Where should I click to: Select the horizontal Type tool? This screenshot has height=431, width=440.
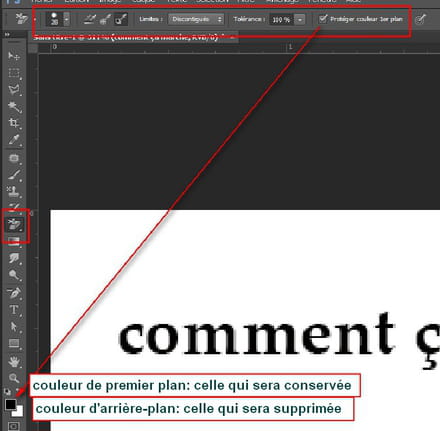tap(14, 310)
